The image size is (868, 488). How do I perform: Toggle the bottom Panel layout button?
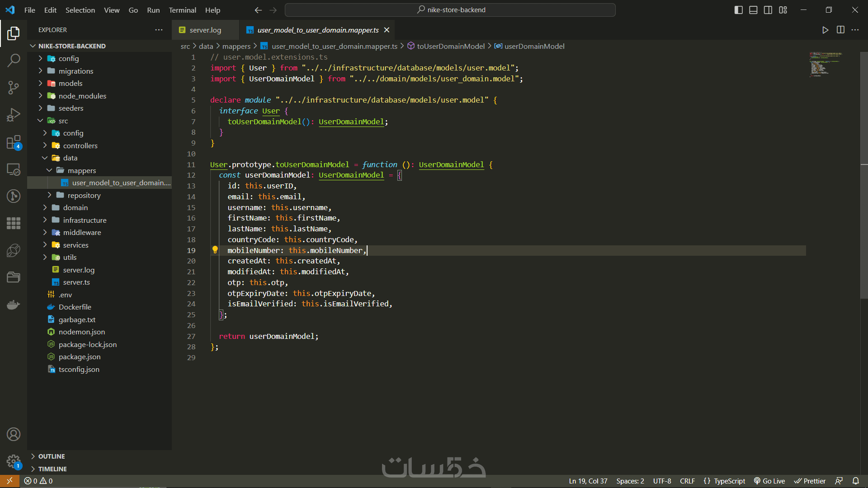[753, 10]
